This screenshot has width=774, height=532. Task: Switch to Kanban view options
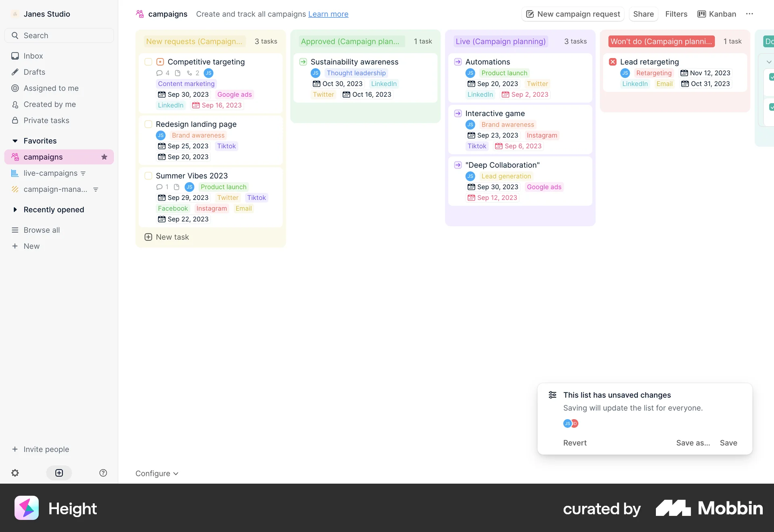point(717,14)
